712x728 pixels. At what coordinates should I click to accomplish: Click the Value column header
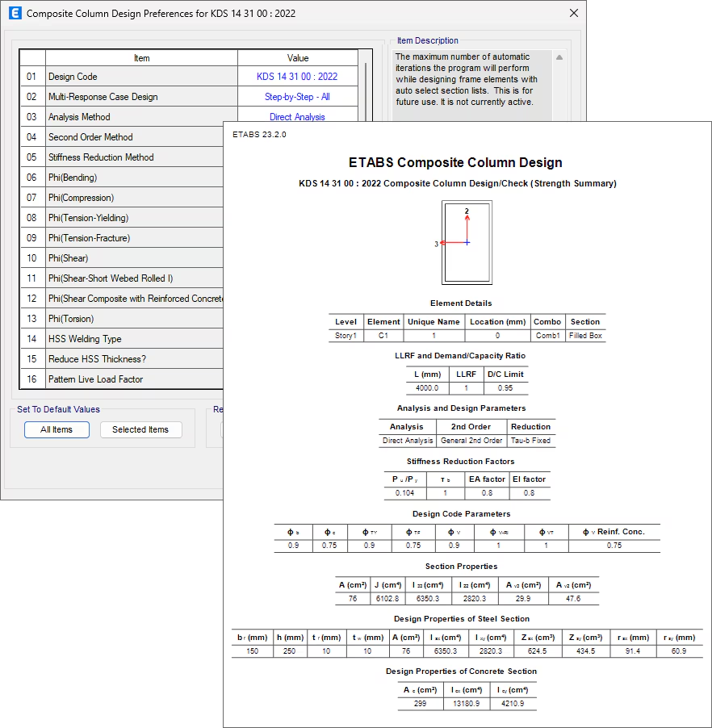(298, 58)
